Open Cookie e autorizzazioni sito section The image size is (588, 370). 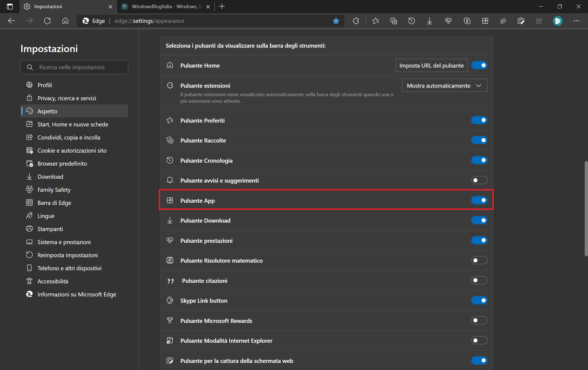coord(74,150)
